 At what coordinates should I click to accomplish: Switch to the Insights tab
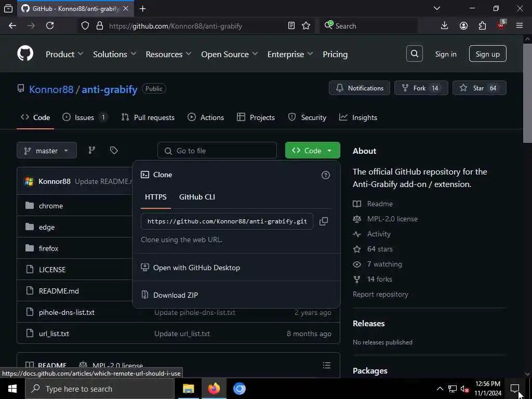coord(358,117)
